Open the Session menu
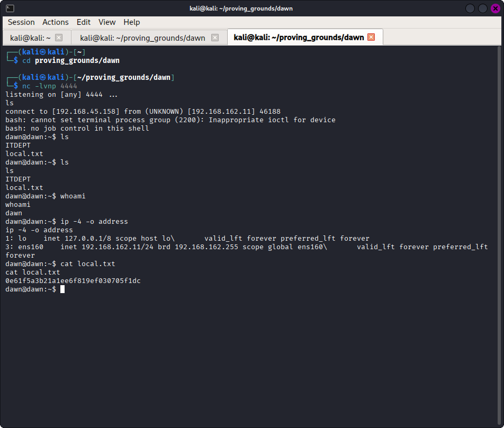The height and width of the screenshot is (428, 504). [x=21, y=22]
